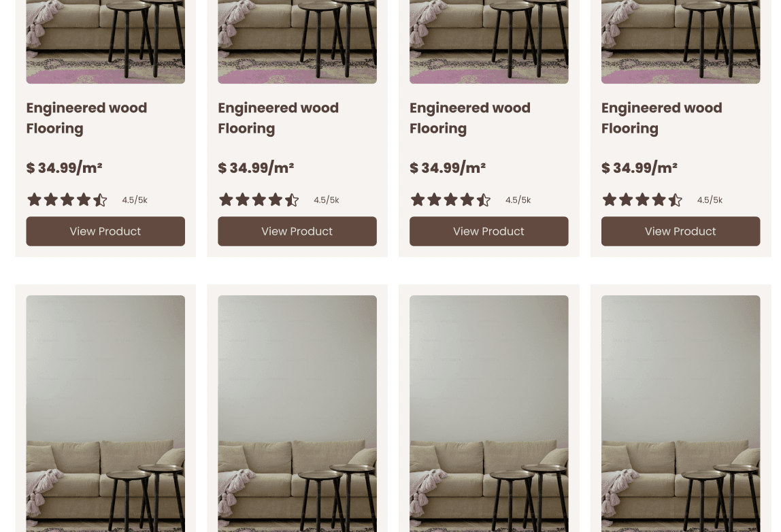Click the half-filled star on the first product card
Screen dimensions: 781x532
(x=100, y=199)
